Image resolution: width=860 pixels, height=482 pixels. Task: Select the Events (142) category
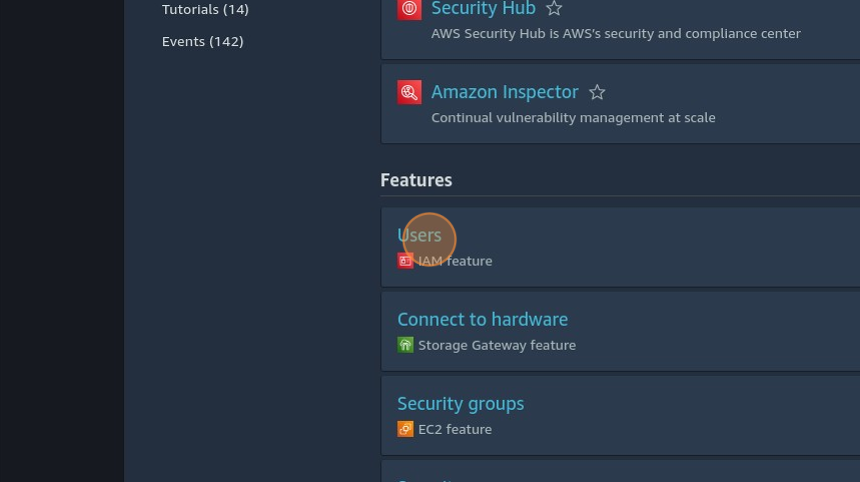(x=202, y=41)
